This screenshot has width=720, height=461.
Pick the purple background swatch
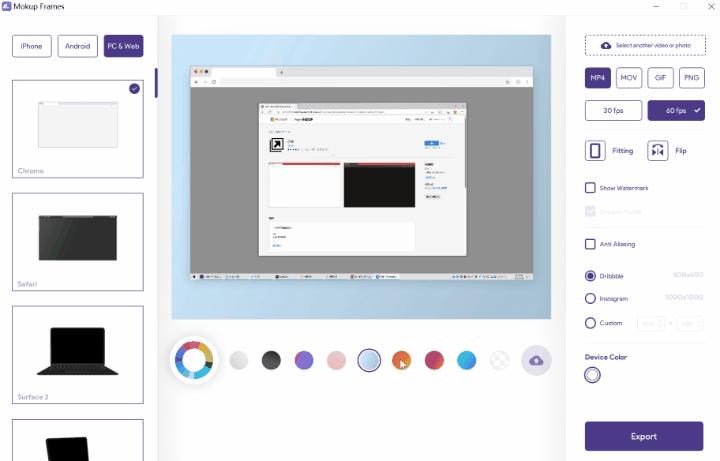point(304,360)
